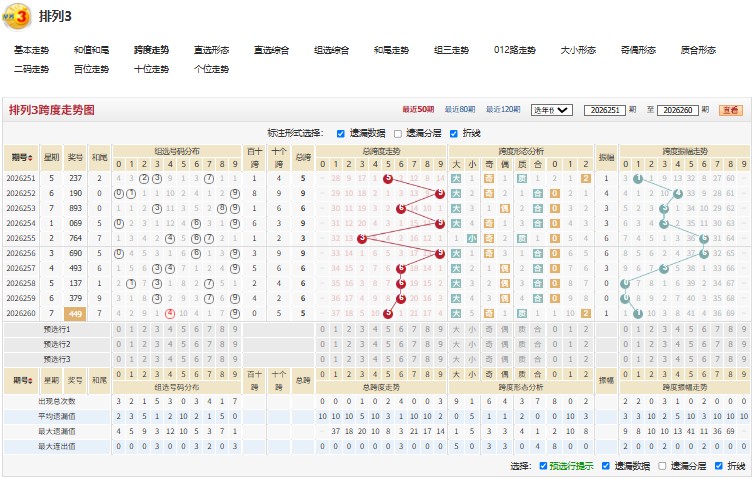Open 二码走势 chart link
Screen dimensions: 753x479
pos(31,69)
